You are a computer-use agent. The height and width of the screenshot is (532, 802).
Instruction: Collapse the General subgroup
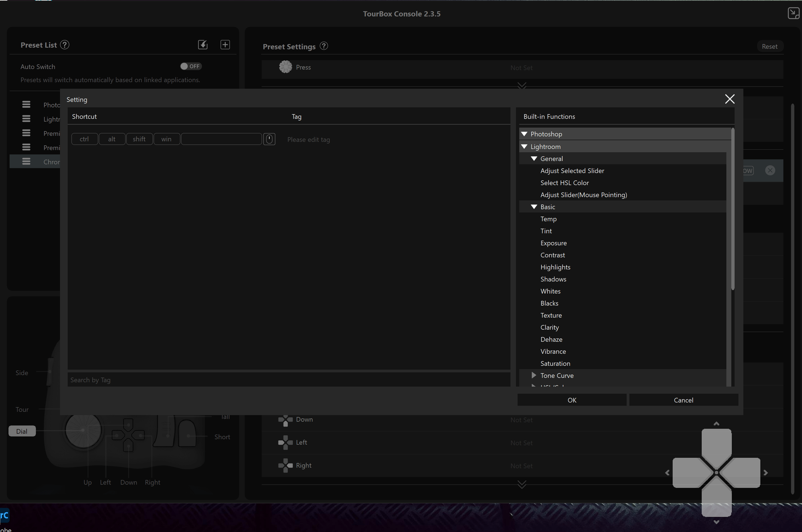pos(534,159)
